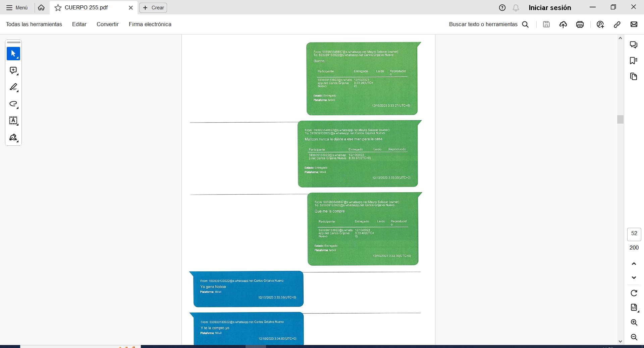Select the text box tool
This screenshot has height=348, width=644.
coord(13,121)
